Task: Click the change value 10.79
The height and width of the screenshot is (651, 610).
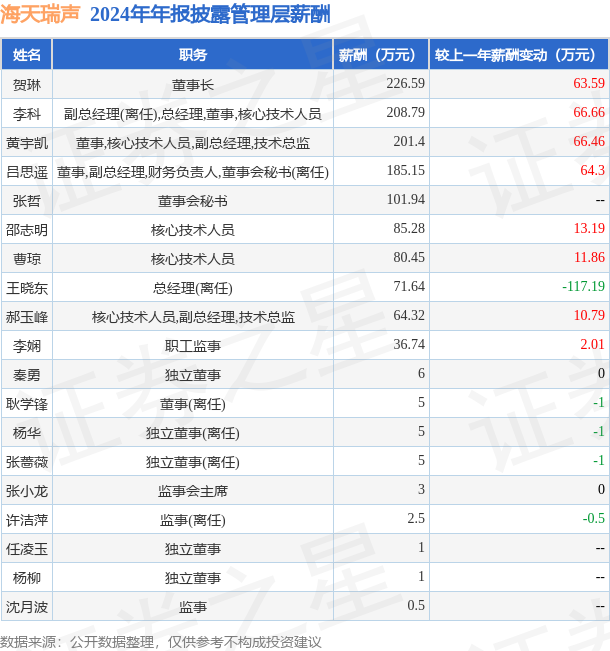Action: [589, 315]
